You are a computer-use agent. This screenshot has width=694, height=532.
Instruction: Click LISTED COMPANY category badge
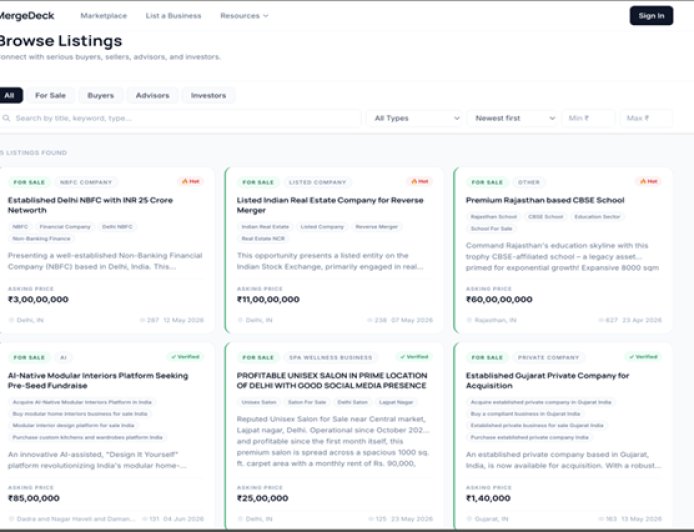coord(317,182)
